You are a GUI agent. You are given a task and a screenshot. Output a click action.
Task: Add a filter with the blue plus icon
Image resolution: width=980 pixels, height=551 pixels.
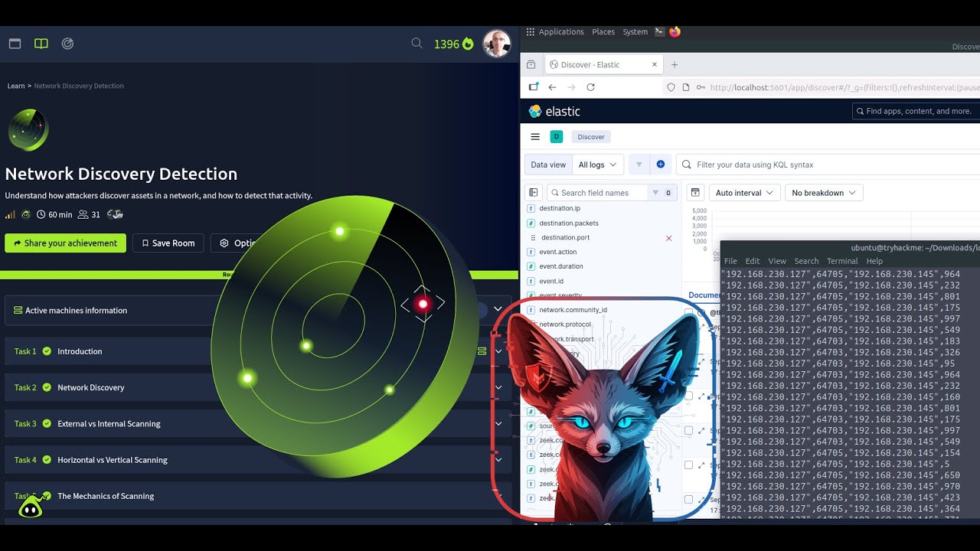(660, 165)
